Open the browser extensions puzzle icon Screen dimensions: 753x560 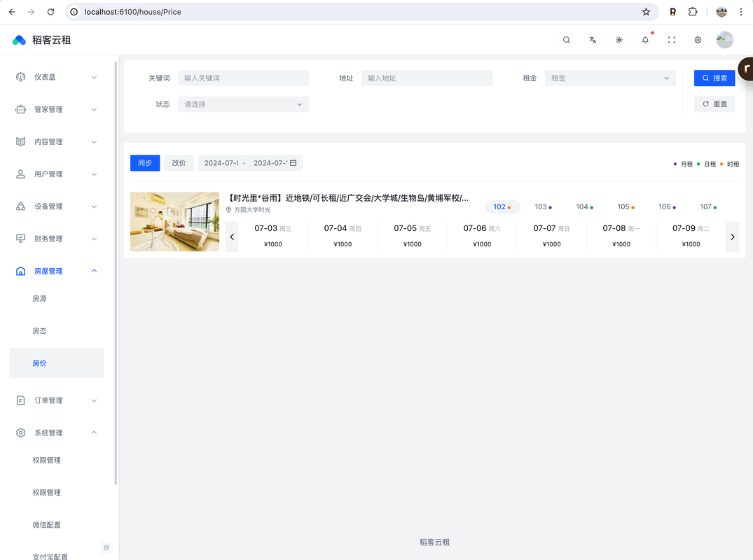[693, 11]
